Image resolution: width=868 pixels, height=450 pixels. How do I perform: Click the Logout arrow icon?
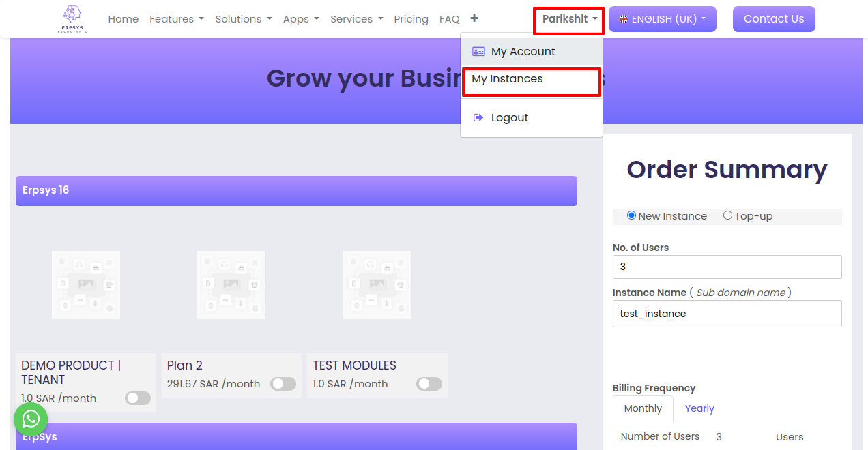click(478, 118)
